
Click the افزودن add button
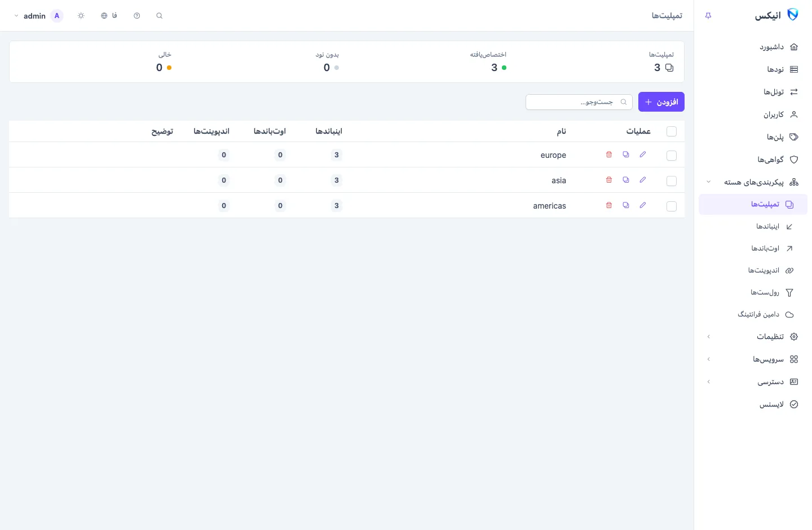661,102
